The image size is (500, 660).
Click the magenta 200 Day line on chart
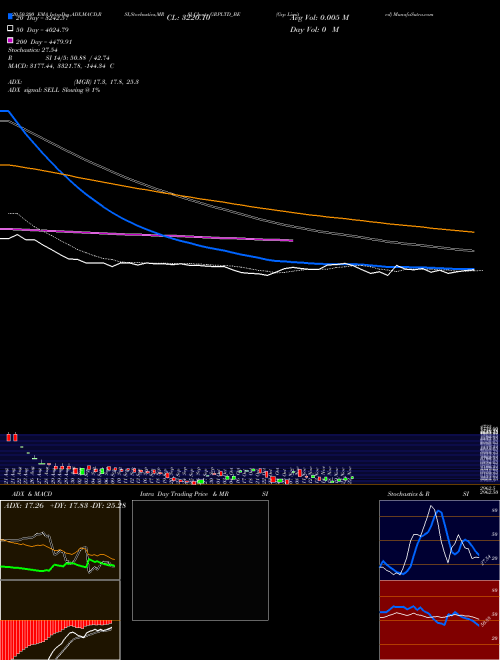tap(146, 235)
